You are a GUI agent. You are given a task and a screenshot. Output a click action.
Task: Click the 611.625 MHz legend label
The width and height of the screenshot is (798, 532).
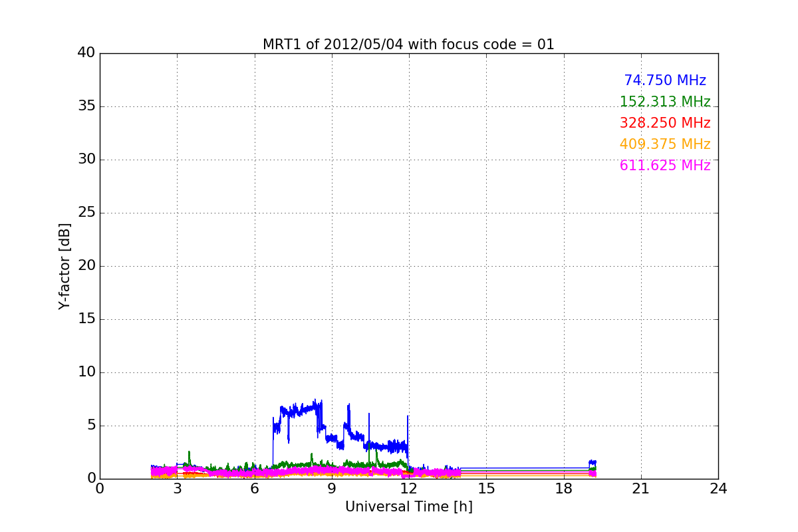pyautogui.click(x=665, y=166)
